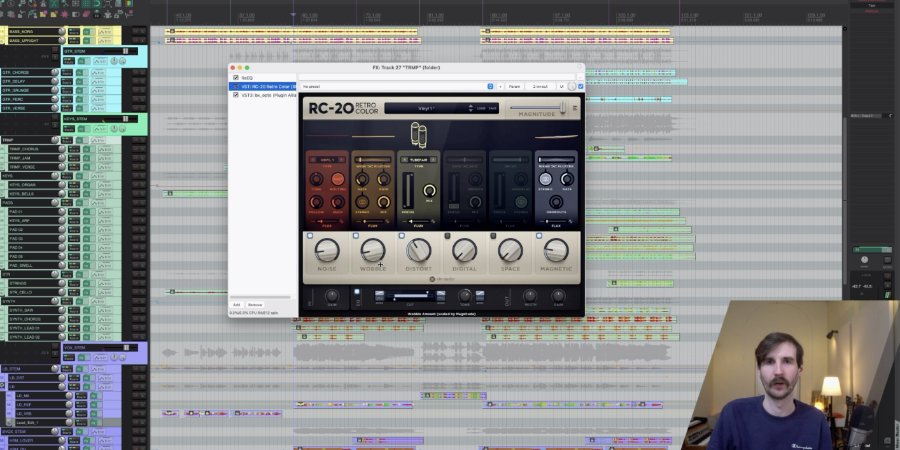The width and height of the screenshot is (900, 450).
Task: Click the Add FX button
Action: coord(237,304)
